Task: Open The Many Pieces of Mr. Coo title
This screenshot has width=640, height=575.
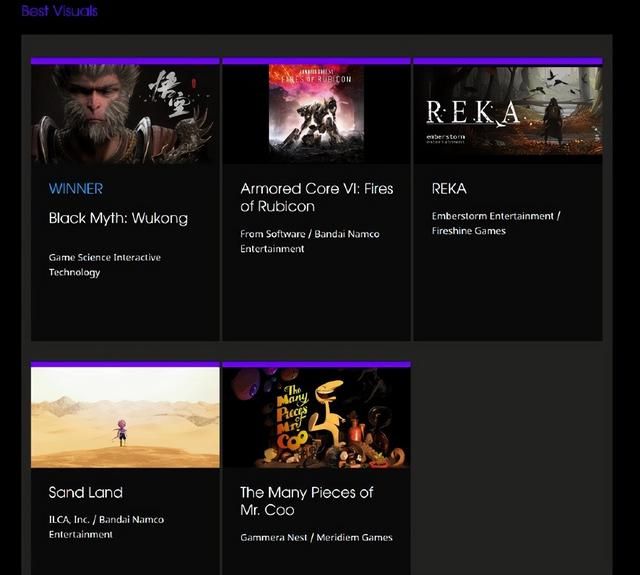Action: click(x=306, y=501)
